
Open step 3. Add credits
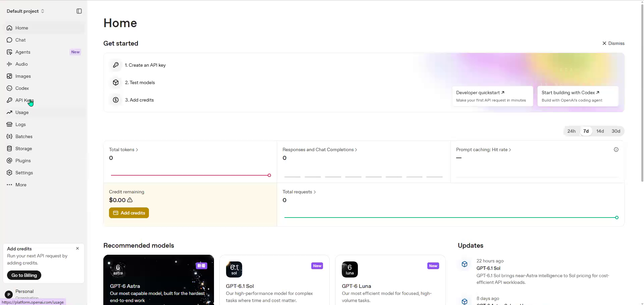pos(139,100)
